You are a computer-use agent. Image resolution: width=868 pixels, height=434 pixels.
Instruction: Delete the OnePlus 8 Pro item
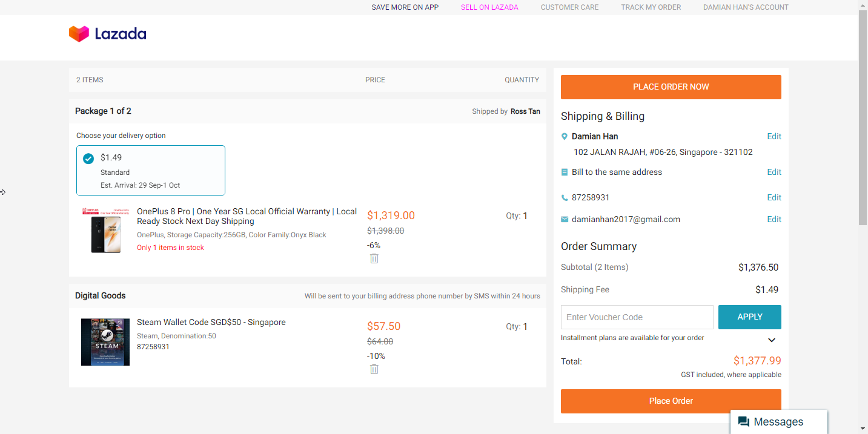[x=374, y=258]
